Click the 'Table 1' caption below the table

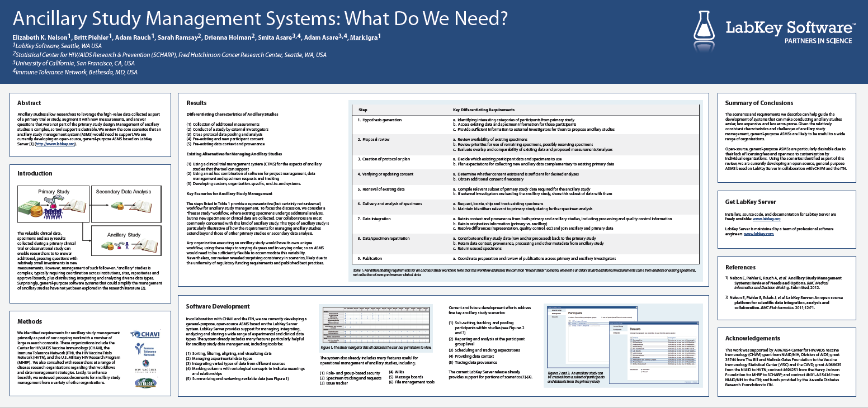524,273
